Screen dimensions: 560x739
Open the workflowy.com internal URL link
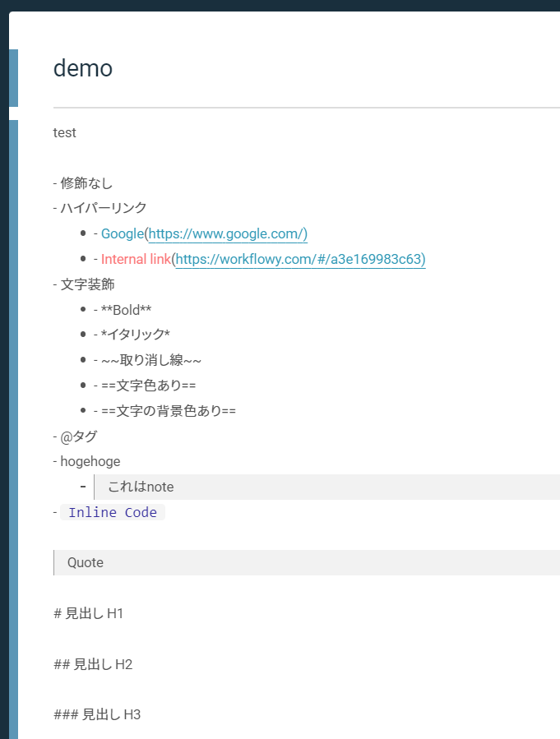[301, 259]
